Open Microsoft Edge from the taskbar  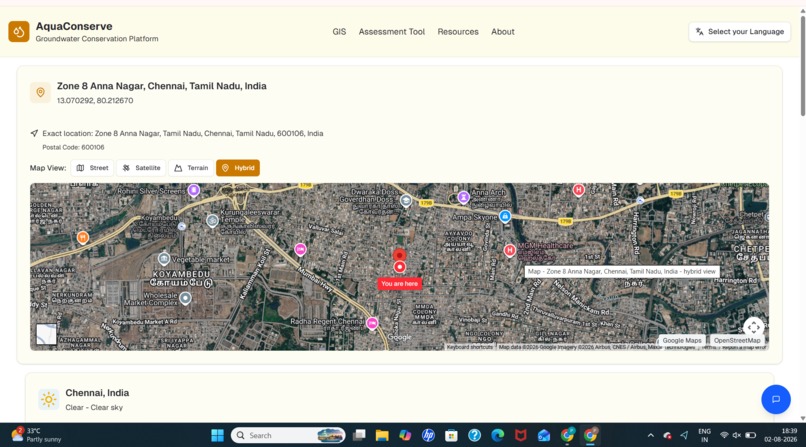(498, 436)
